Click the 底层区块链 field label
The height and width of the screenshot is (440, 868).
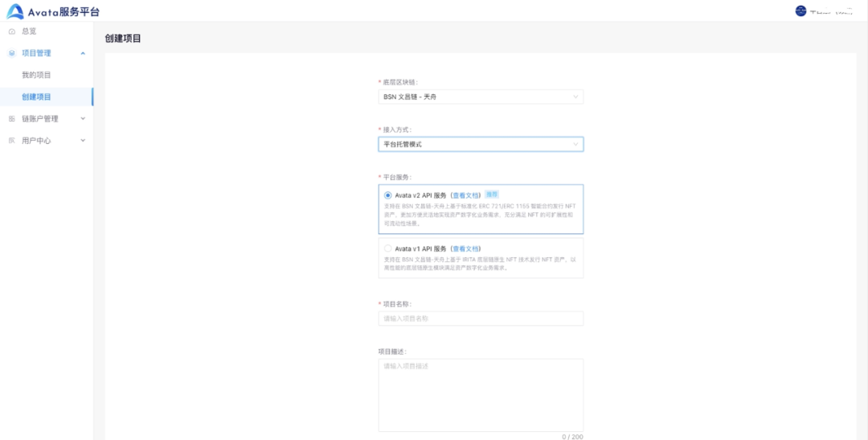coord(400,82)
